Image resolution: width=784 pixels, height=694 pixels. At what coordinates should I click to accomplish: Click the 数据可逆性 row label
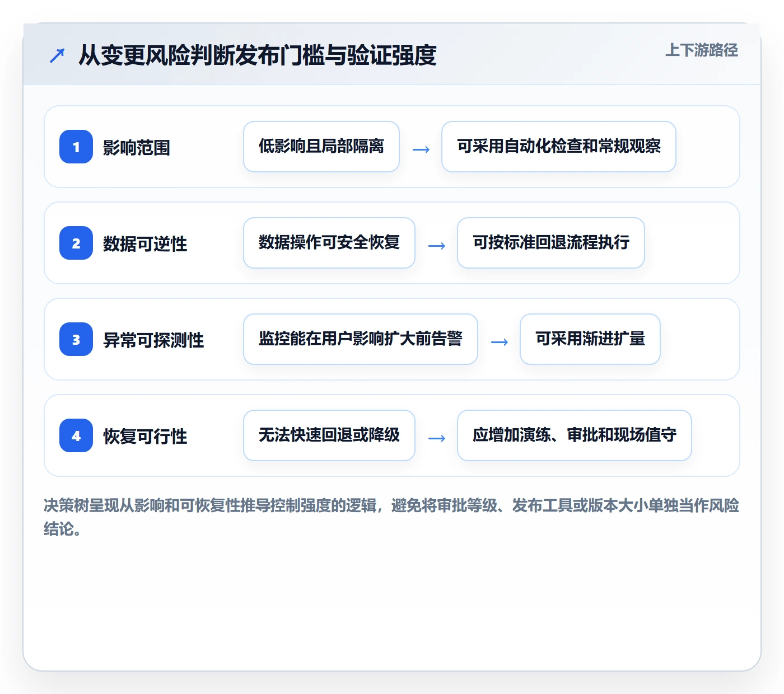[145, 244]
